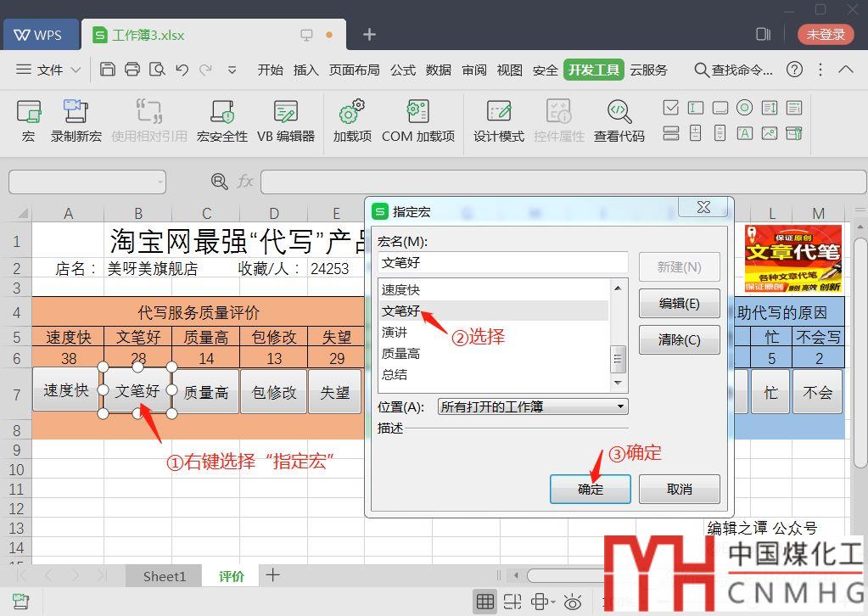Click the 包修改 button on sheet
This screenshot has width=868, height=616.
click(x=274, y=392)
